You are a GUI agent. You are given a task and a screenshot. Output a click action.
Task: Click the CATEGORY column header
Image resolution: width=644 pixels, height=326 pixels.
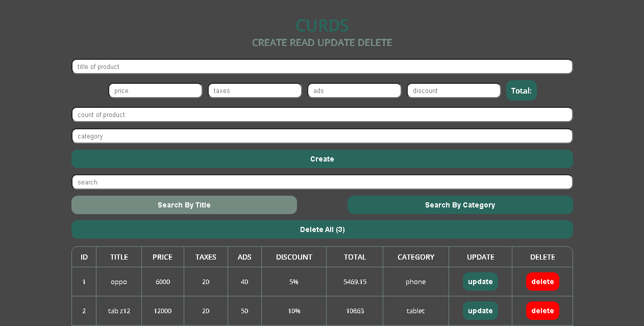(x=416, y=257)
